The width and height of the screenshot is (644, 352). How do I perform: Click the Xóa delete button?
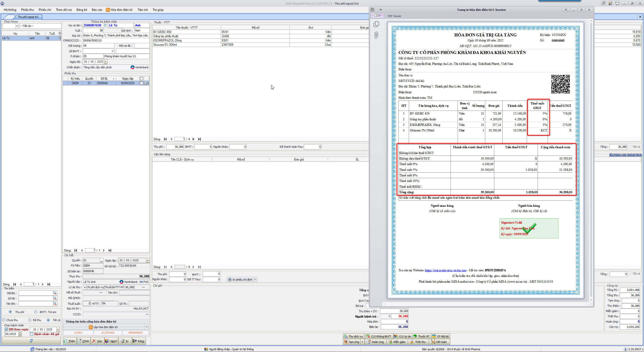(x=97, y=341)
